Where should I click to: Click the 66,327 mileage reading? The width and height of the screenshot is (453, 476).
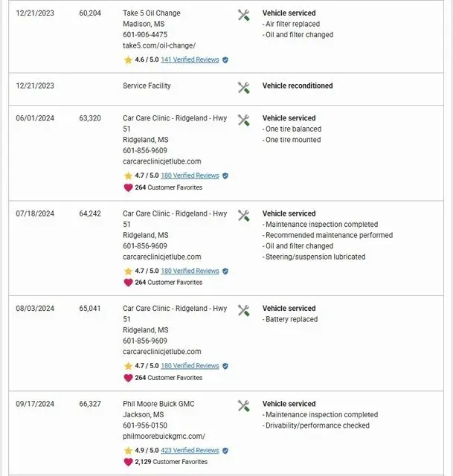pos(89,404)
